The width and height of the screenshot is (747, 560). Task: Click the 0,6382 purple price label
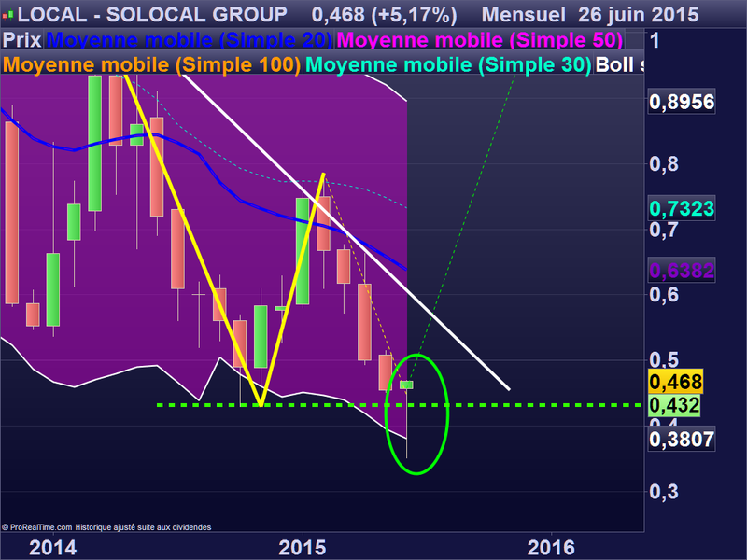tap(682, 271)
